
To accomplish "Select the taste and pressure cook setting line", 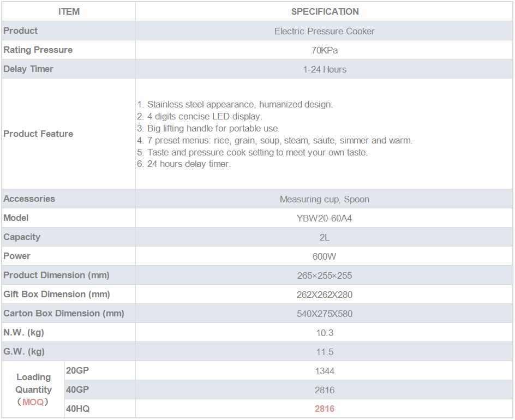I will (x=252, y=152).
